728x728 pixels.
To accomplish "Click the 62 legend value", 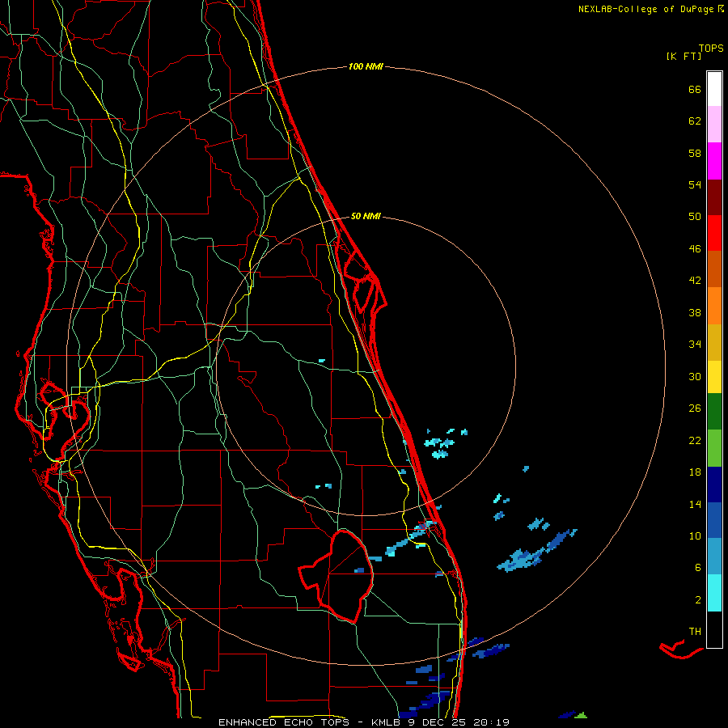I will pos(695,121).
